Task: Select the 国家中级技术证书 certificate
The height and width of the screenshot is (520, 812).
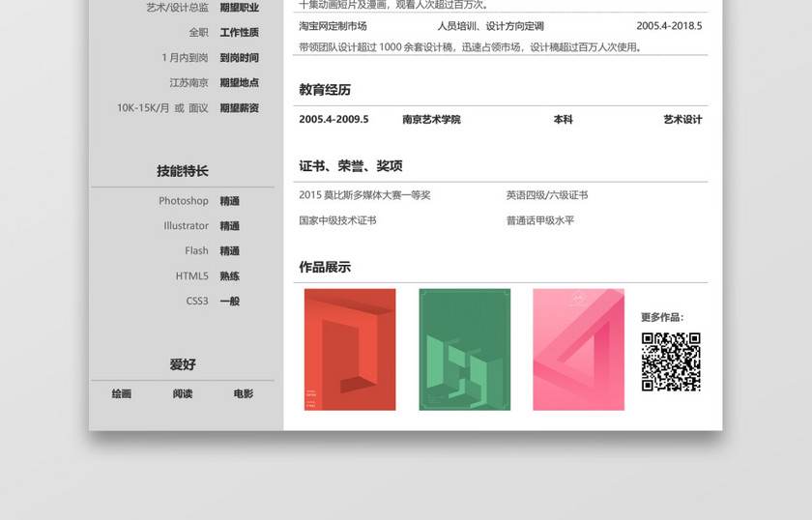Action: pyautogui.click(x=337, y=220)
